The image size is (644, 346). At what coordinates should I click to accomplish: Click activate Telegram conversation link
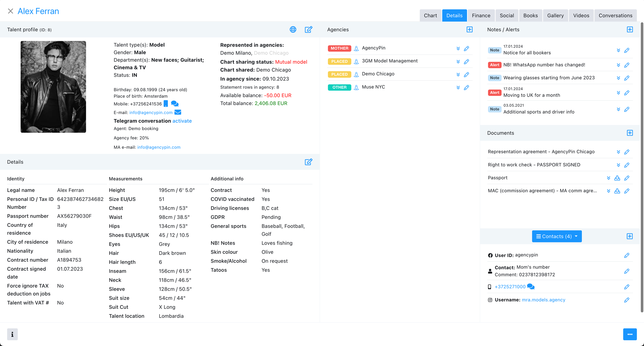click(182, 121)
